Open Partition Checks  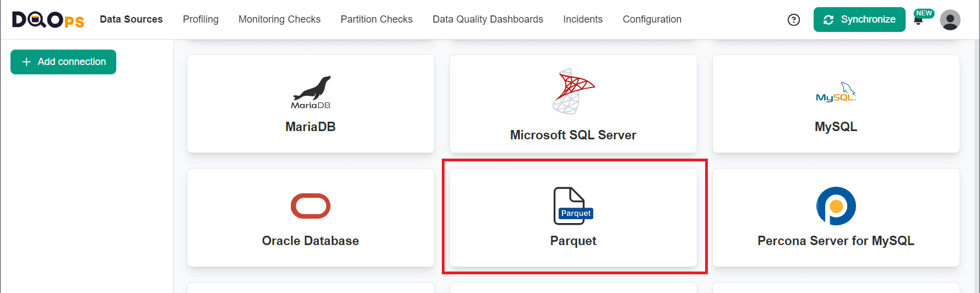click(376, 19)
